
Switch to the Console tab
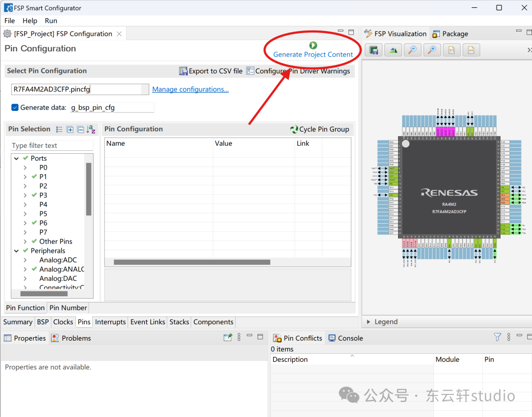pos(346,338)
